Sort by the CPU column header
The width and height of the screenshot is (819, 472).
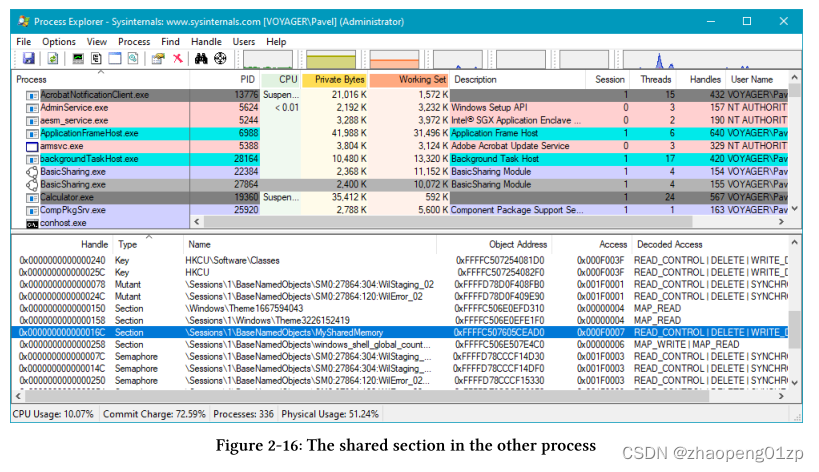pos(281,79)
